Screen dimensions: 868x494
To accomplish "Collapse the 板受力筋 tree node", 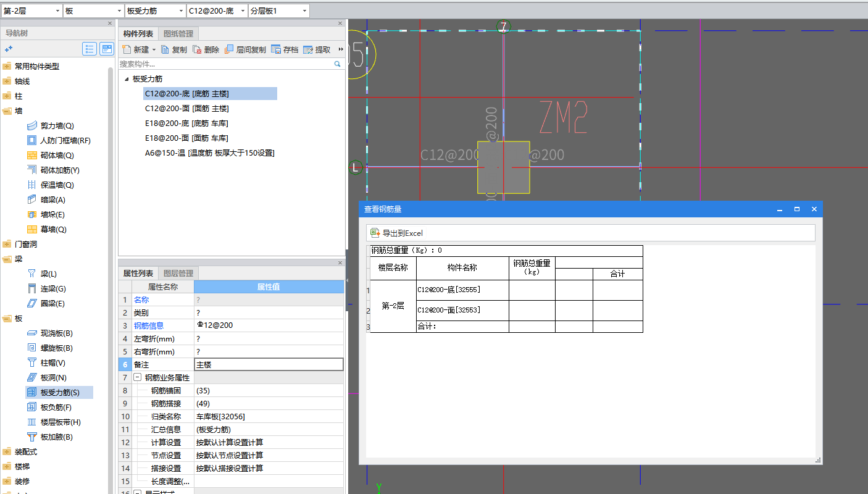I will click(127, 79).
